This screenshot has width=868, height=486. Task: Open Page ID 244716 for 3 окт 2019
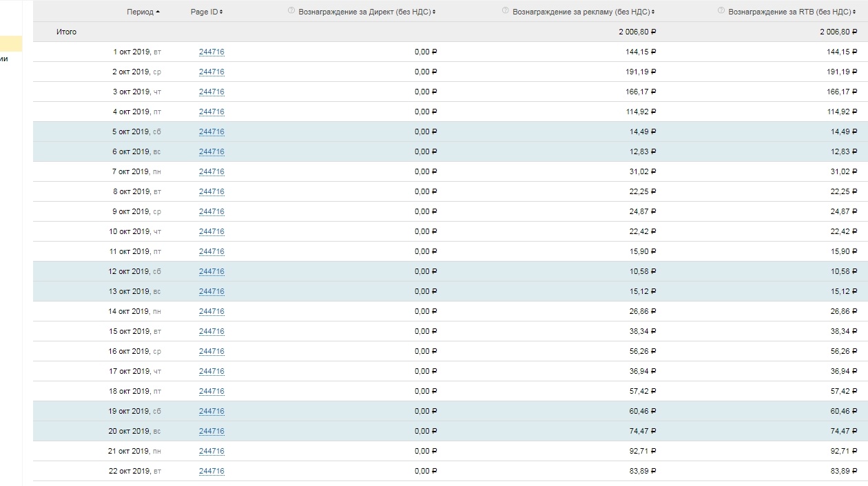click(211, 92)
